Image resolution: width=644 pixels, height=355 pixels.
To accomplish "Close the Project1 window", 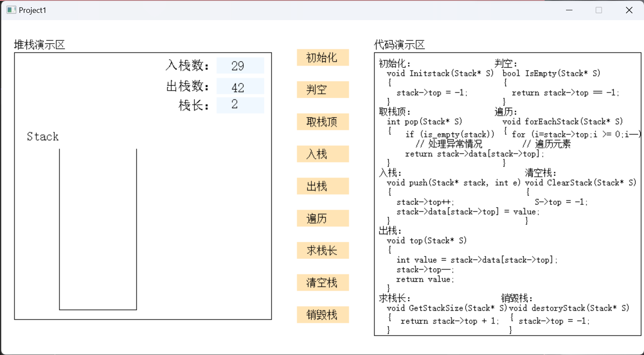I will point(629,10).
